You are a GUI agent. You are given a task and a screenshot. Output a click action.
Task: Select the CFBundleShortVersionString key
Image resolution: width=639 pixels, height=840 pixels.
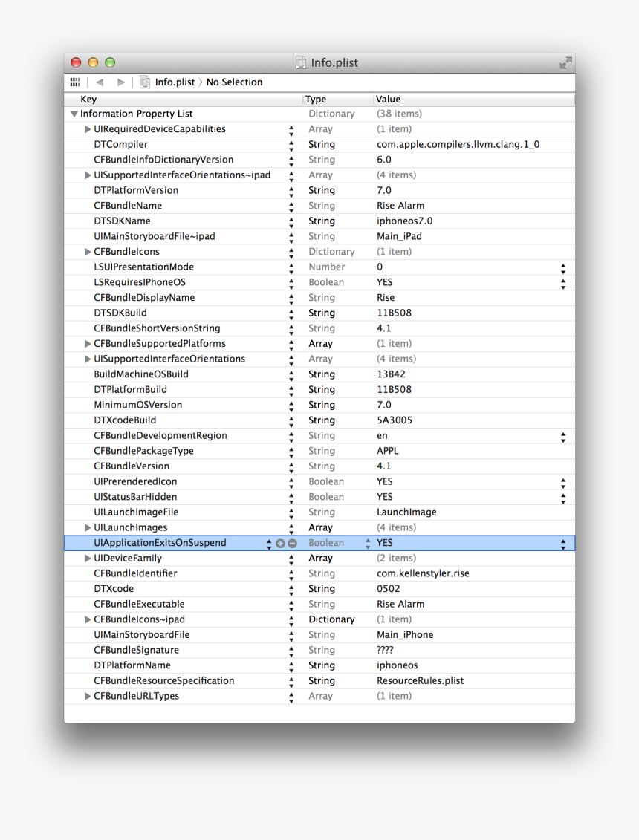[x=157, y=328]
